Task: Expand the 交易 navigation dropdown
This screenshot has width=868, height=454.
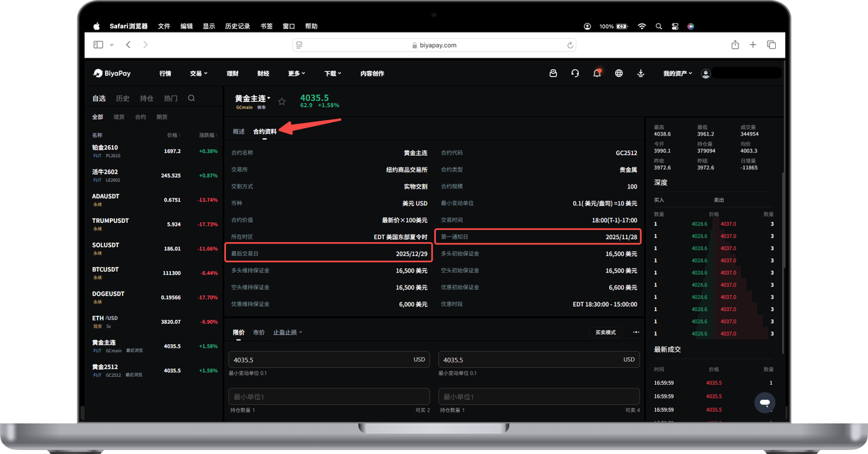Action: (x=198, y=73)
